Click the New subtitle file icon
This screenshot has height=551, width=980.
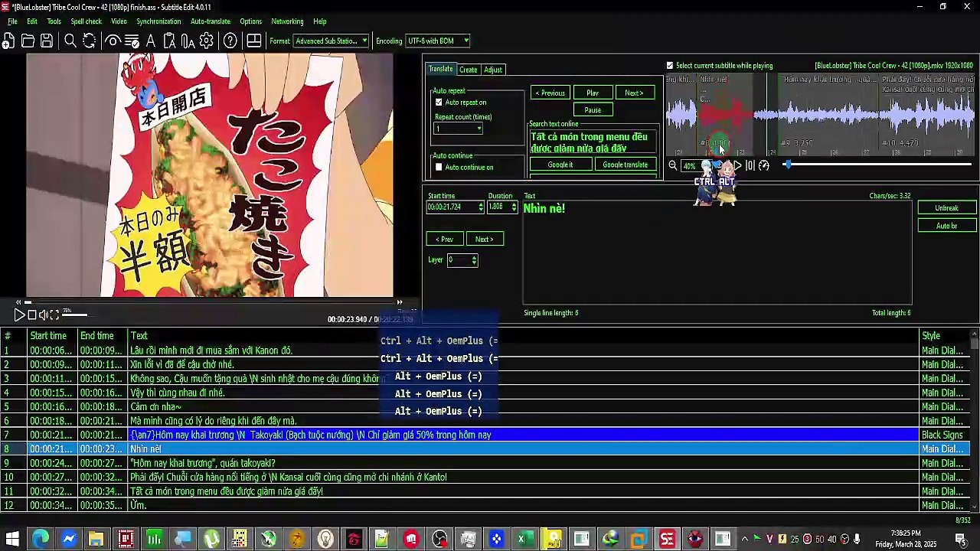8,41
